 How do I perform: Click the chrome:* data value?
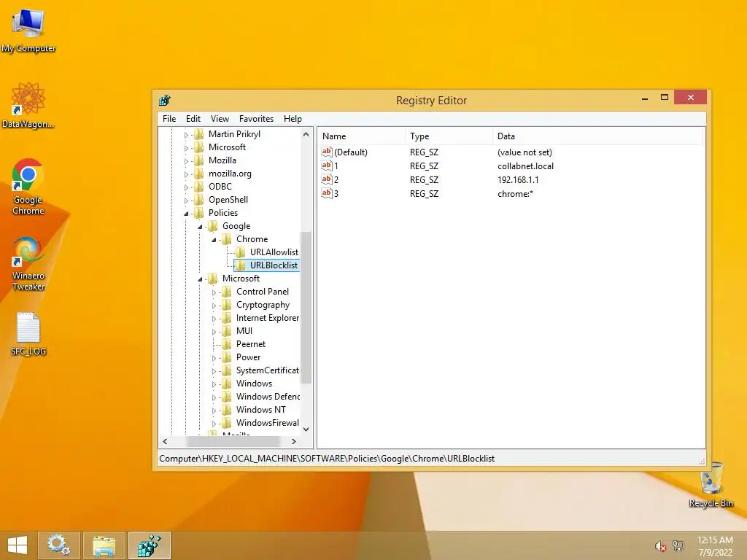pyautogui.click(x=515, y=194)
